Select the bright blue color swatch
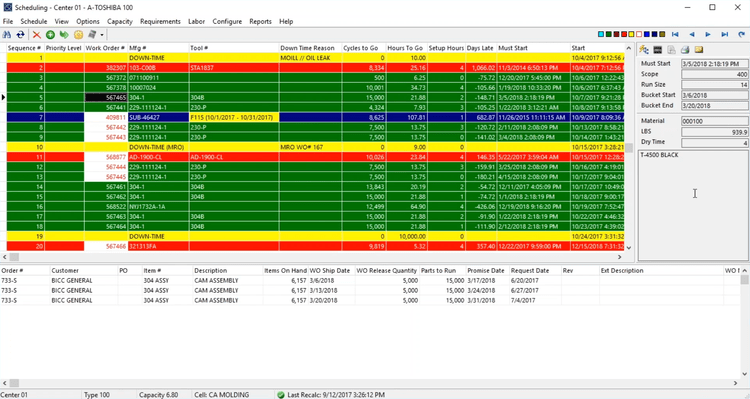 tap(647, 34)
